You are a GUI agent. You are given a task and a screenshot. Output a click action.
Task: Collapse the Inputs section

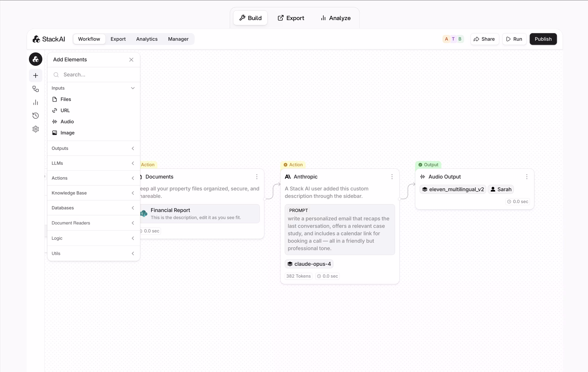[133, 88]
